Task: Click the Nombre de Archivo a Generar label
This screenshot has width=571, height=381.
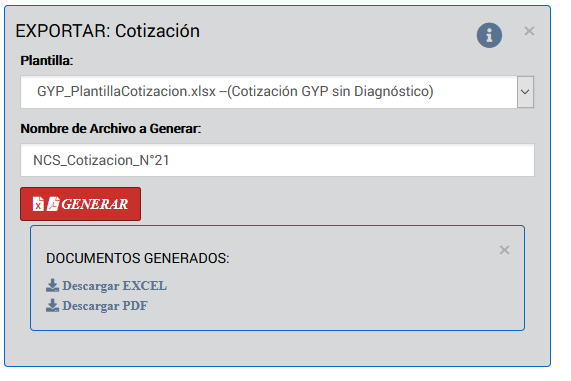Action: coord(111,129)
